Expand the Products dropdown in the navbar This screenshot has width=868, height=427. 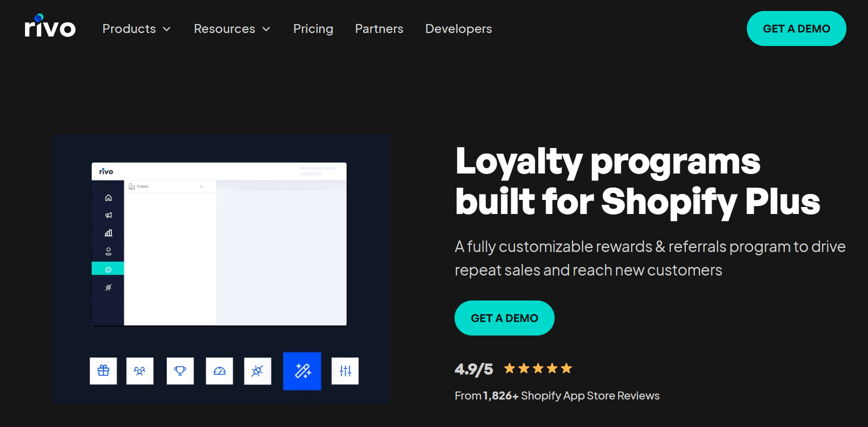click(136, 28)
